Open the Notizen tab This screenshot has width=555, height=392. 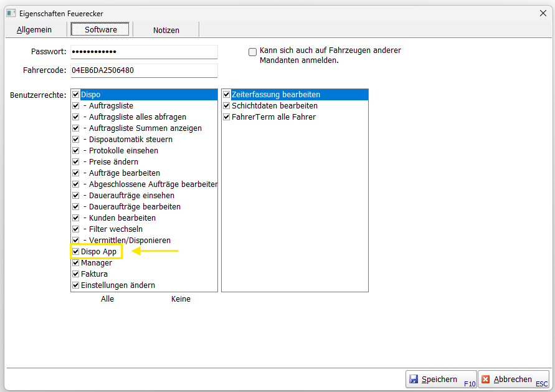pyautogui.click(x=166, y=30)
